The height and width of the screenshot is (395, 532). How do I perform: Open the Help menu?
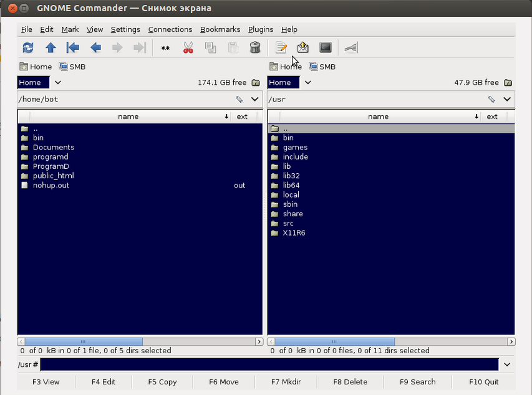click(289, 29)
